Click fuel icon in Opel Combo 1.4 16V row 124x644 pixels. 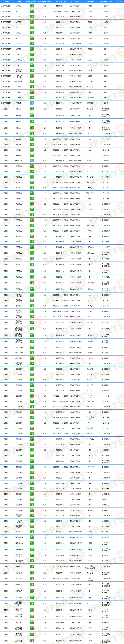(x=32, y=358)
